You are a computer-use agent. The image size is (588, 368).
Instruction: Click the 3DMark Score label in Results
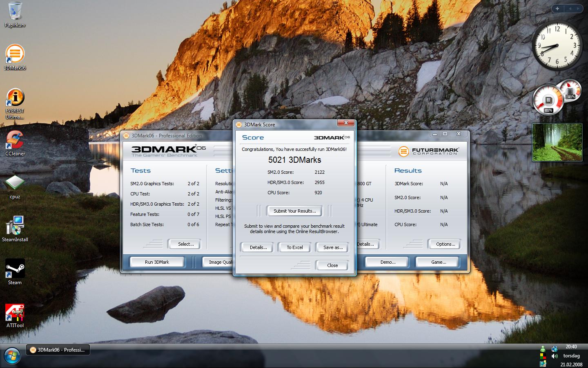(x=409, y=184)
